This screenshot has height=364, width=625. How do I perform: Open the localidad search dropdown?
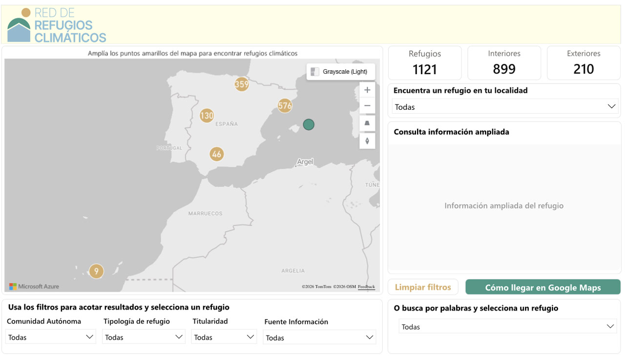click(x=505, y=106)
